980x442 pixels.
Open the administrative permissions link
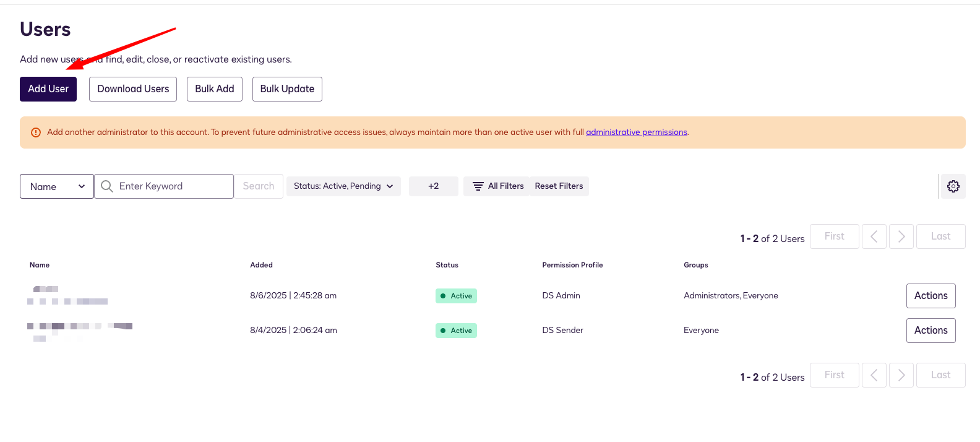click(x=636, y=132)
